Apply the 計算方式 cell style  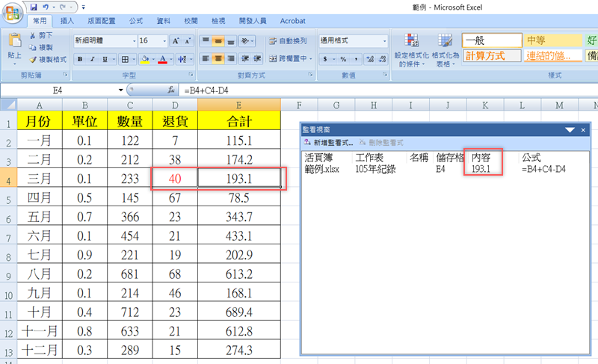(490, 55)
